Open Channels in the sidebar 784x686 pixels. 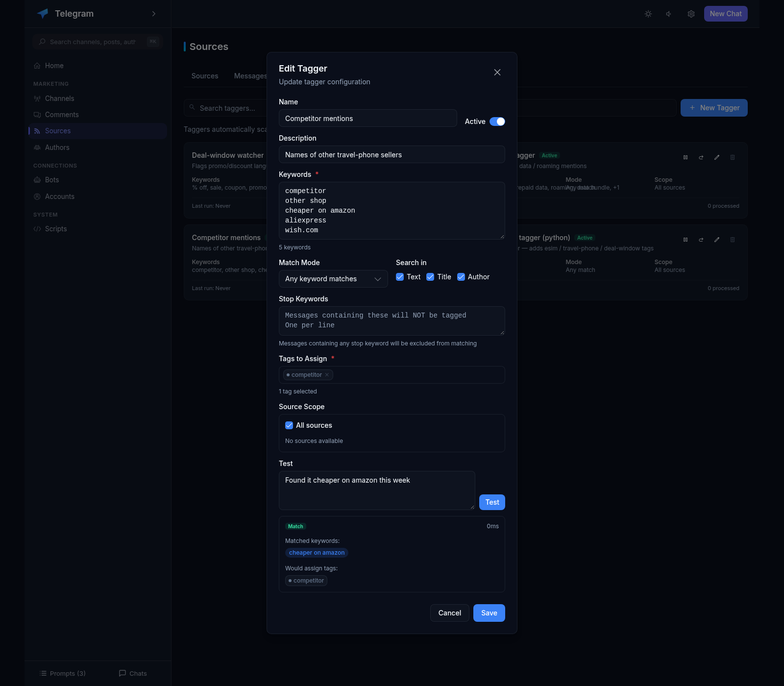pyautogui.click(x=98, y=98)
